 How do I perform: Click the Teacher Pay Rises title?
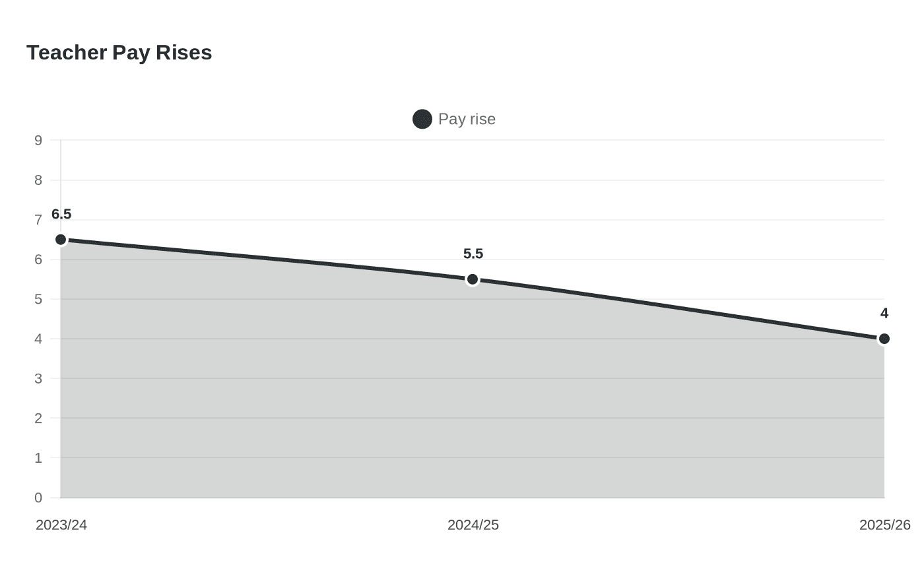pyautogui.click(x=119, y=52)
